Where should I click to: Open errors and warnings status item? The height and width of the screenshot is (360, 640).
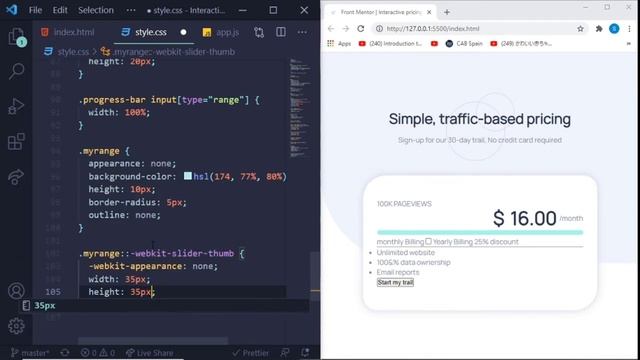tap(98, 353)
